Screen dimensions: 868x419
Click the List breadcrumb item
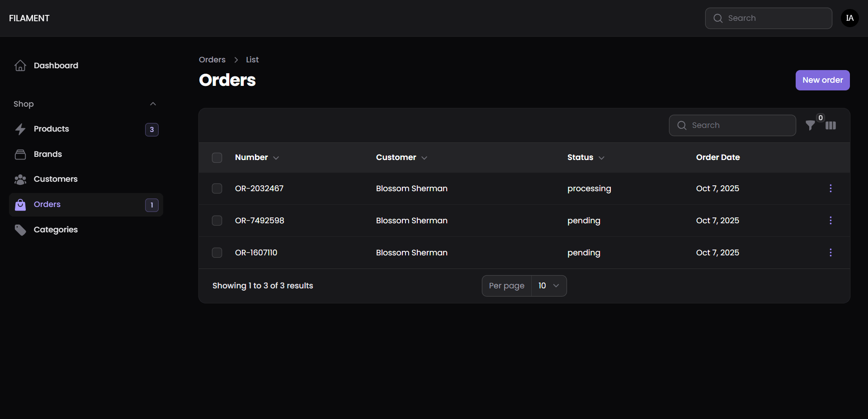click(252, 60)
